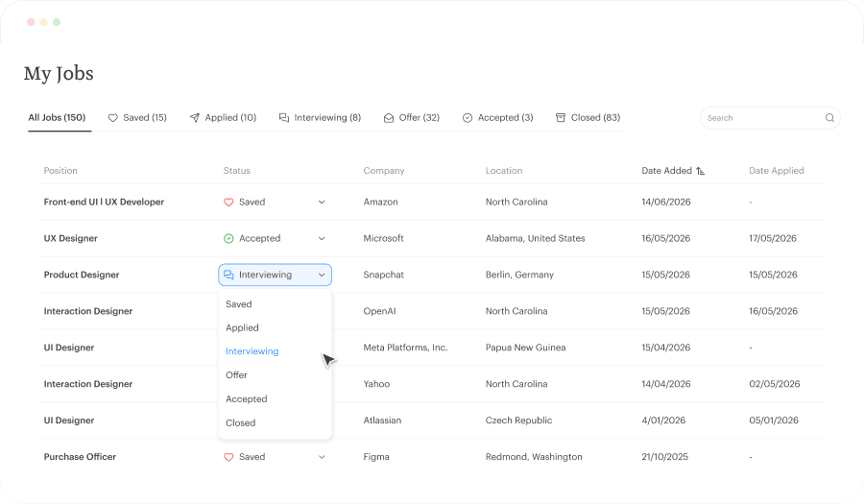
Task: Open the Closed (83) tab
Action: 588,117
